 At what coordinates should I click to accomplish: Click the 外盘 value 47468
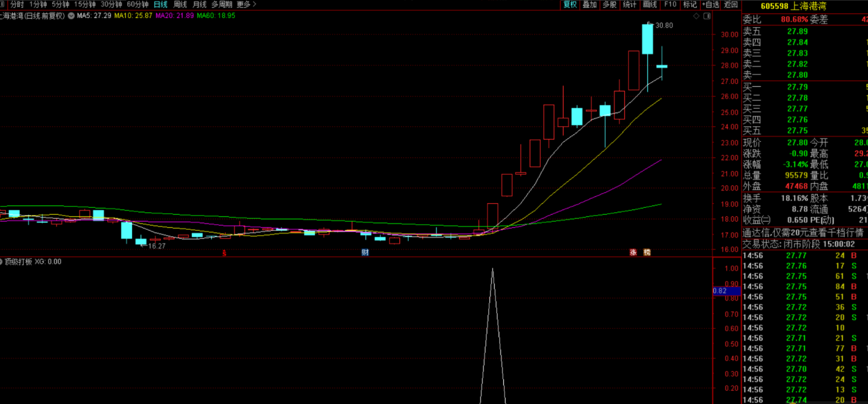pyautogui.click(x=796, y=186)
